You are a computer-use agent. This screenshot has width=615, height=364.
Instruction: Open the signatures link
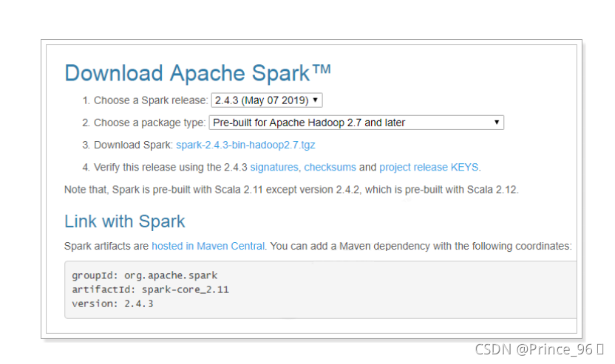click(x=274, y=167)
